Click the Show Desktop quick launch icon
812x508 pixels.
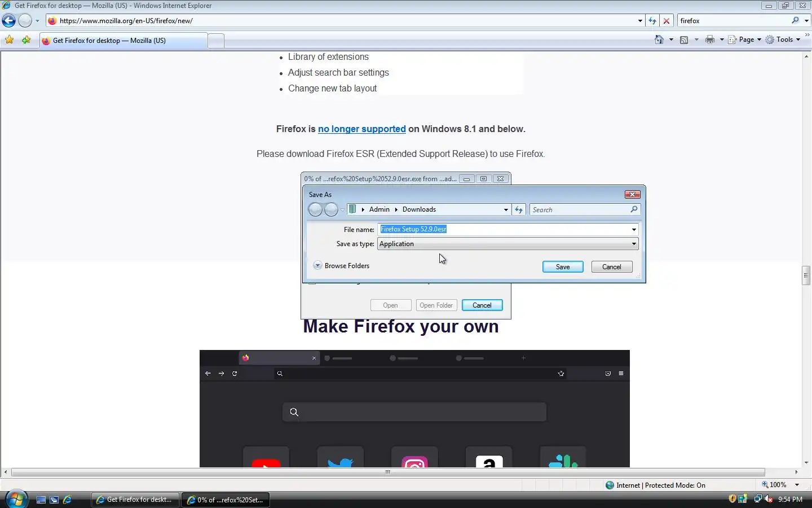click(41, 500)
